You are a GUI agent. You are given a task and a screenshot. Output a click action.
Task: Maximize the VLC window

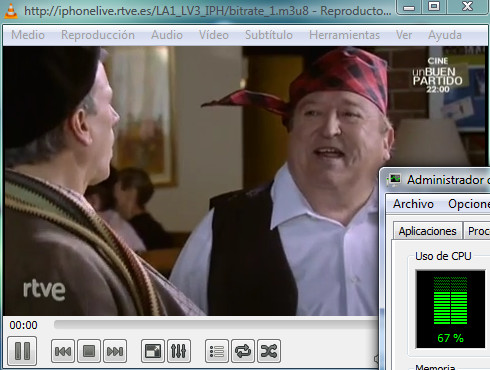click(x=434, y=7)
